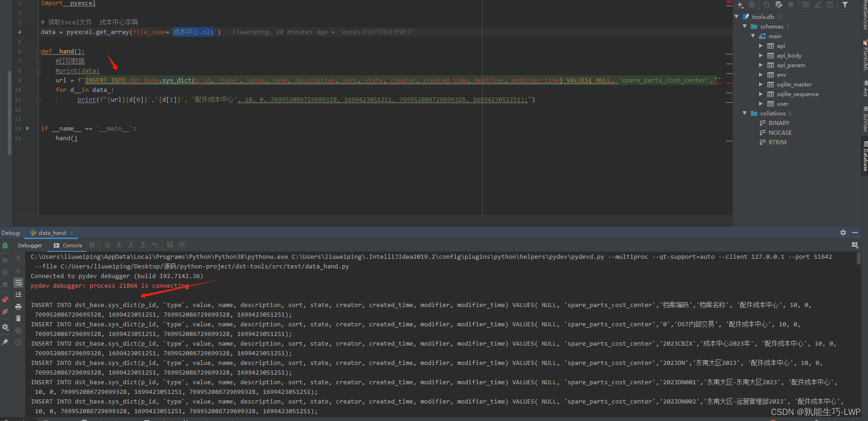
Task: Expand the sqlite_master table node
Action: point(761,84)
